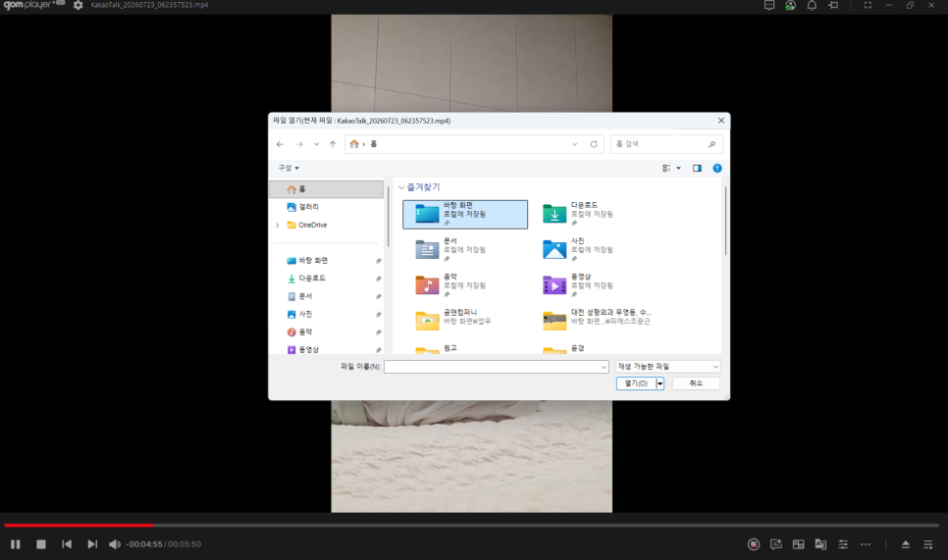
Task: Skip to the next track
Action: coord(92,544)
